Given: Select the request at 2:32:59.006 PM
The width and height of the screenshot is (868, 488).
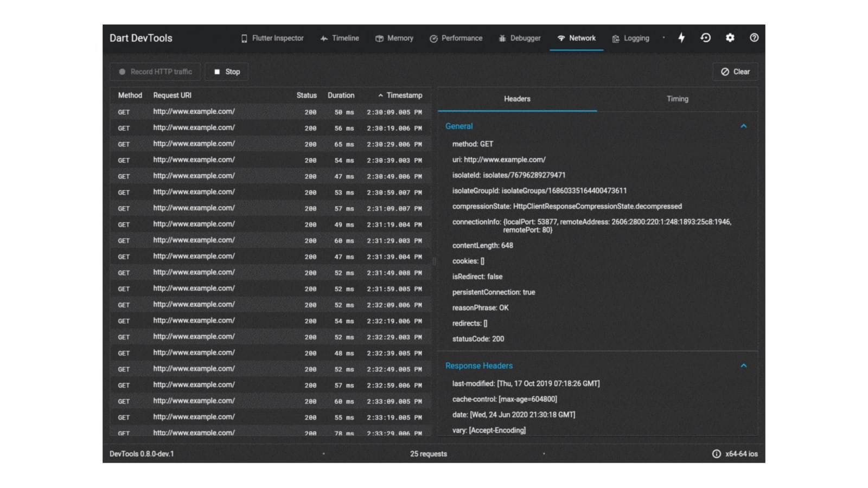Looking at the screenshot, I should pos(271,386).
